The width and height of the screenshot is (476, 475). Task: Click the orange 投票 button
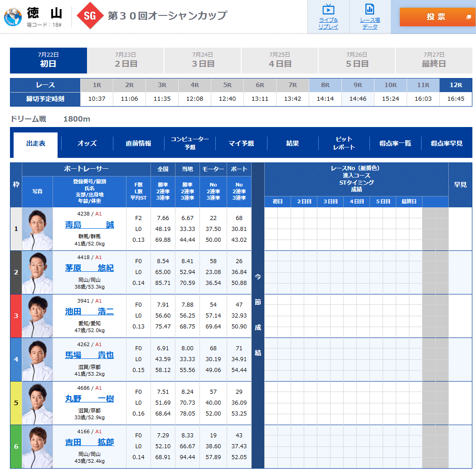coord(435,17)
